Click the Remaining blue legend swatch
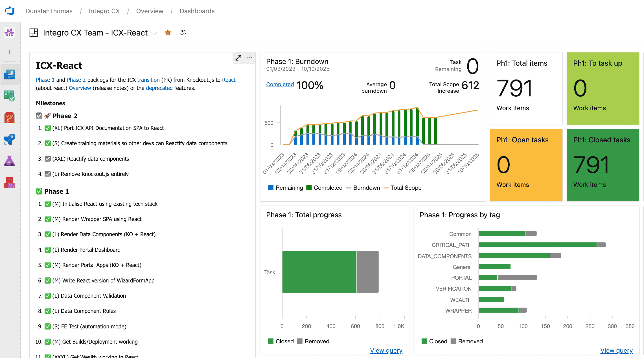 [271, 188]
